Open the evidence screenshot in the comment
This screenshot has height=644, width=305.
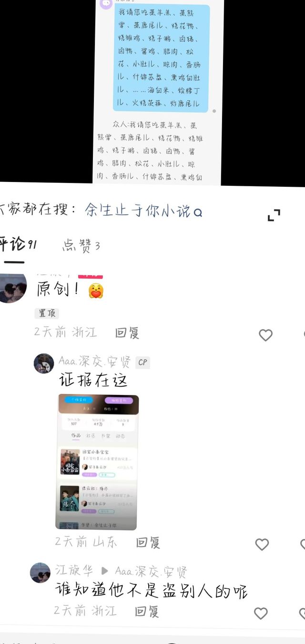click(x=98, y=462)
